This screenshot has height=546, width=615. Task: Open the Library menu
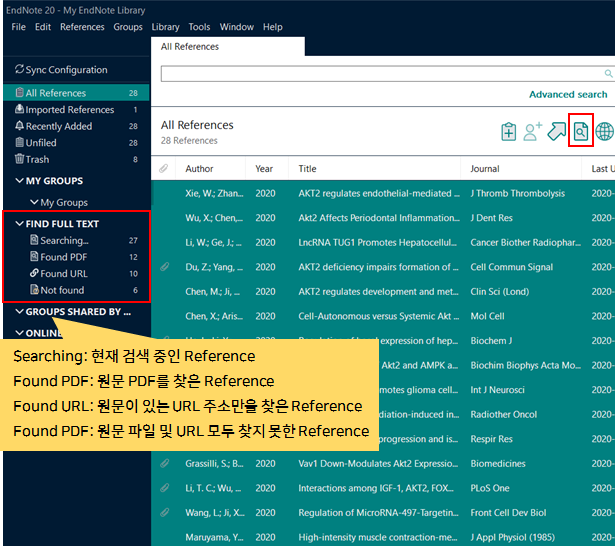point(165,27)
